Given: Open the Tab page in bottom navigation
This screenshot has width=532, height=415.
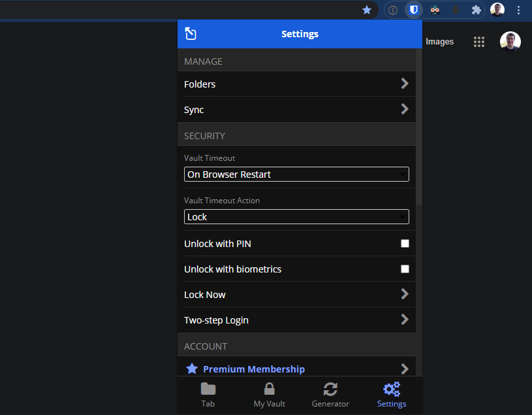Looking at the screenshot, I should pos(208,395).
